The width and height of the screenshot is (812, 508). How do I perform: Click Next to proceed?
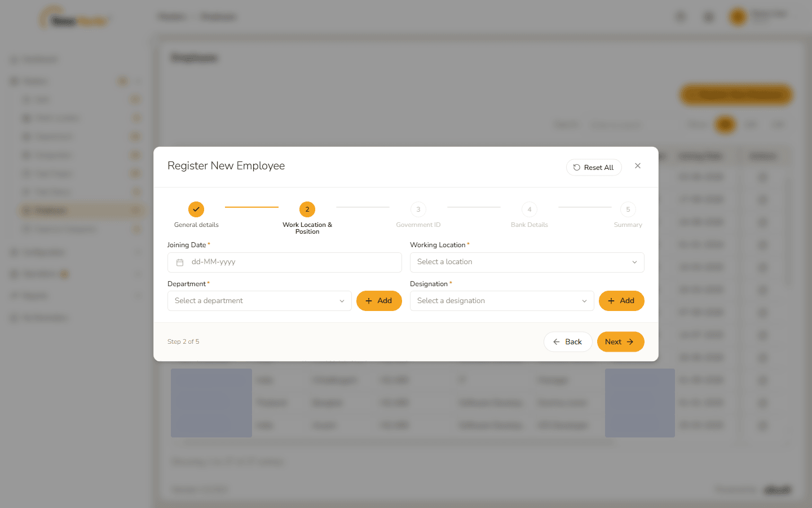point(620,342)
